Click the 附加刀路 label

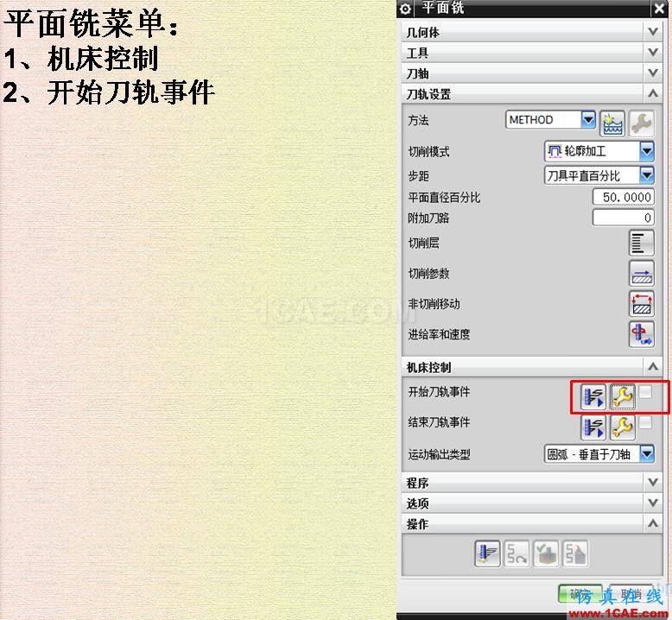click(428, 218)
